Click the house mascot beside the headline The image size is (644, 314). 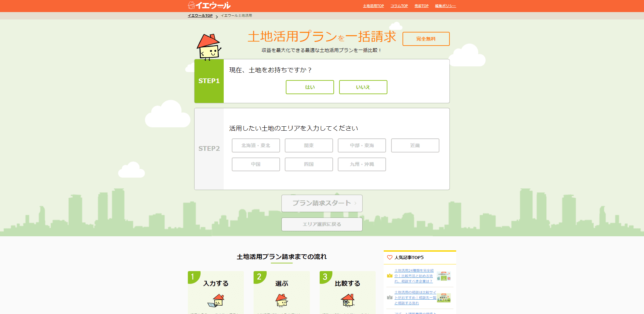(x=209, y=47)
